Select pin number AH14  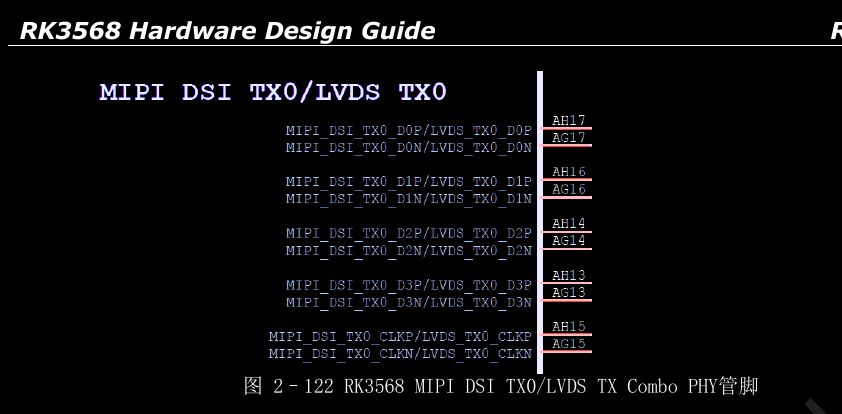(569, 224)
